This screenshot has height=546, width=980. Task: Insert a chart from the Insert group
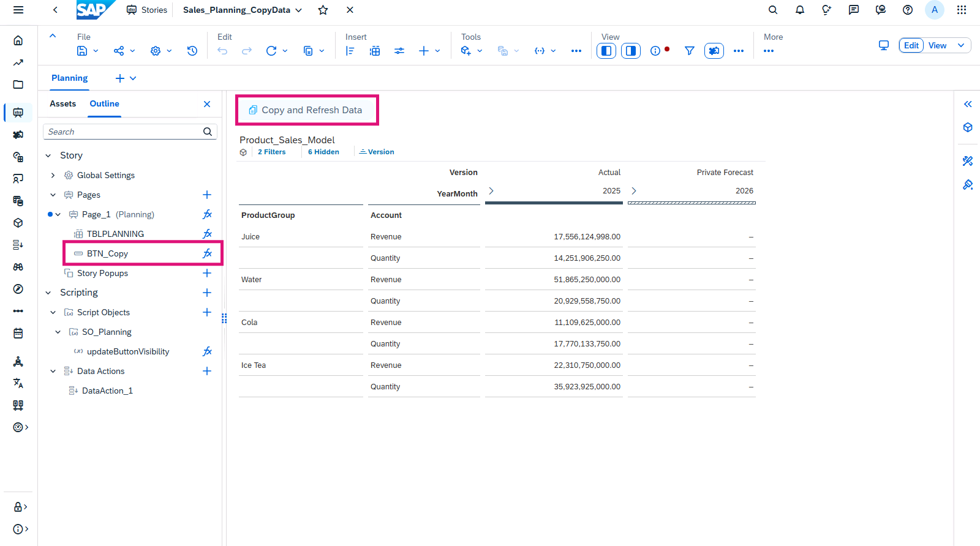350,51
